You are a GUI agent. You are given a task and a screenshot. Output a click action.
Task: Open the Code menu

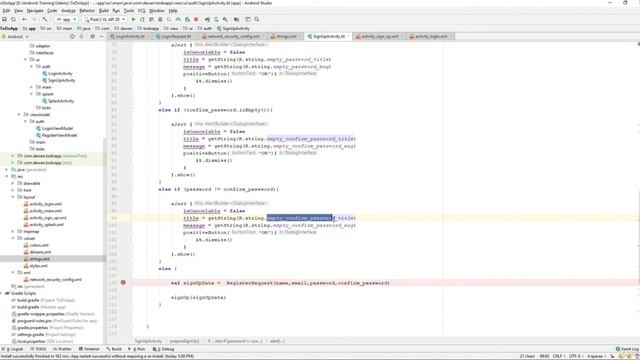click(52, 11)
